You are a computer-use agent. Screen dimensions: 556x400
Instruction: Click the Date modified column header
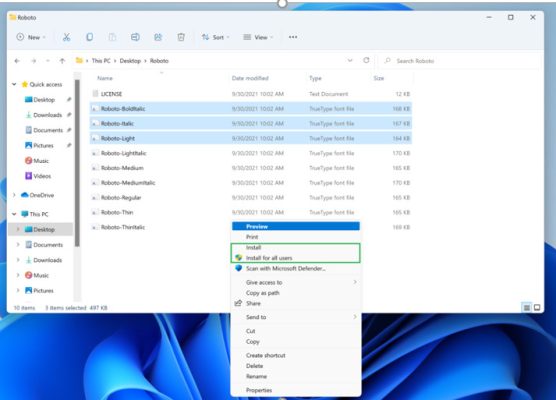click(250, 78)
